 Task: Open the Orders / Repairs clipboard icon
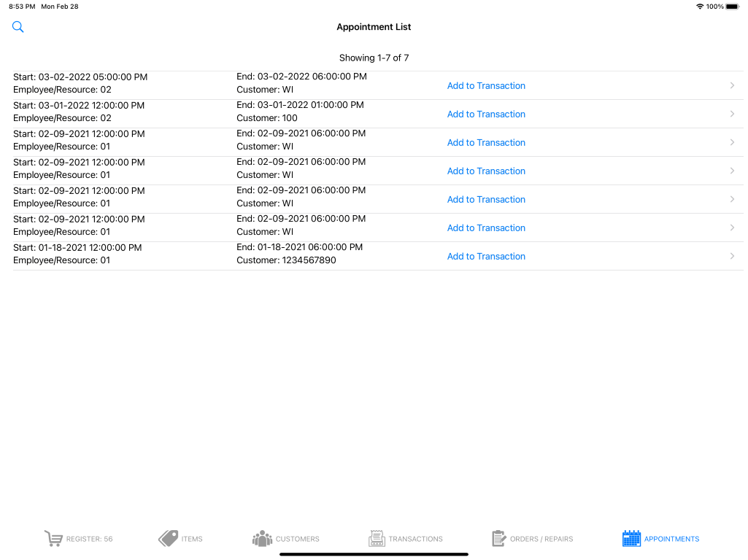point(499,539)
